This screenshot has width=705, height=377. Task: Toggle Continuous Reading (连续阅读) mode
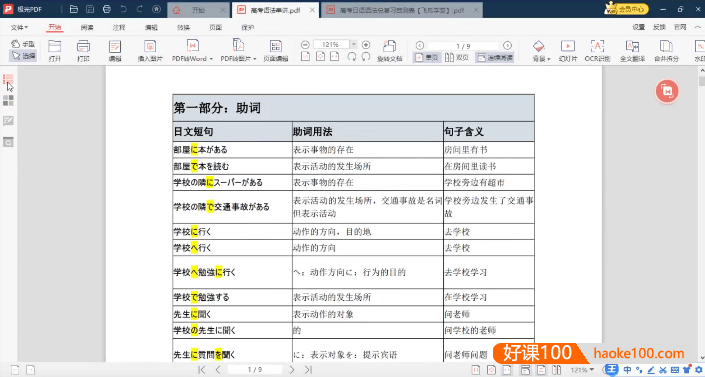point(495,58)
